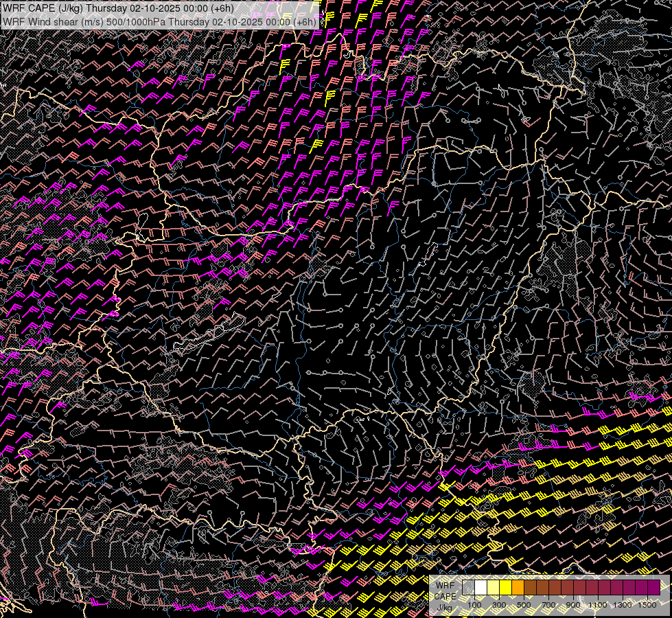Click the 1500 label on the CAPE scale
Viewport: 672px width, 618px height.
(647, 605)
